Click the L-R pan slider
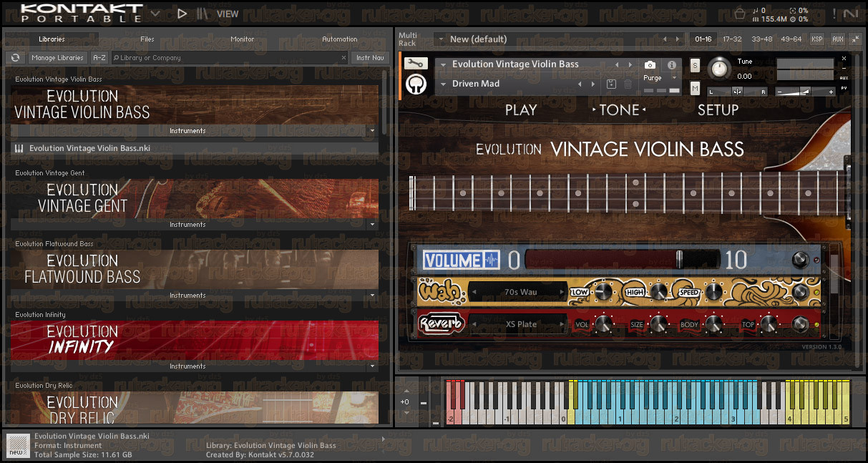Image resolution: width=868 pixels, height=463 pixels. tap(737, 92)
